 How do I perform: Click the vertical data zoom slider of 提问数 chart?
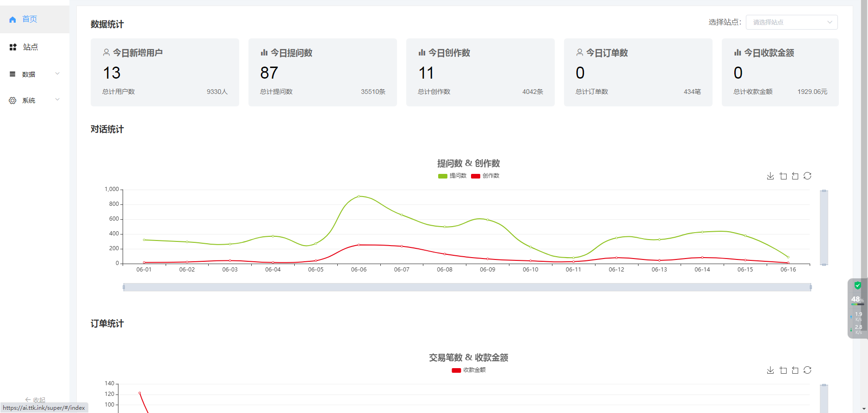824,228
